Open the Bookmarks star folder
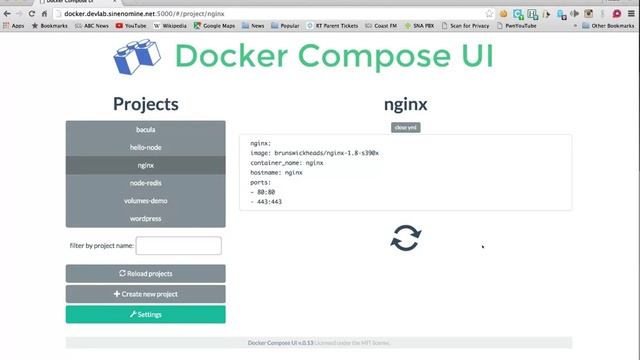 tap(49, 26)
